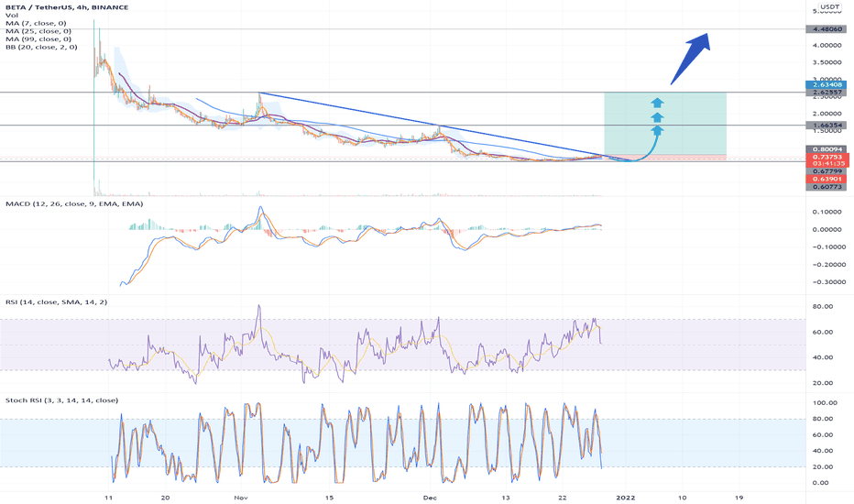Click the 0.80094 price label
The width and height of the screenshot is (854, 504).
(827, 149)
